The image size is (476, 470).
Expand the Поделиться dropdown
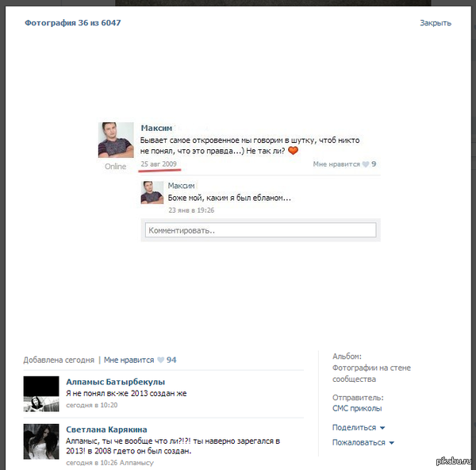359,427
